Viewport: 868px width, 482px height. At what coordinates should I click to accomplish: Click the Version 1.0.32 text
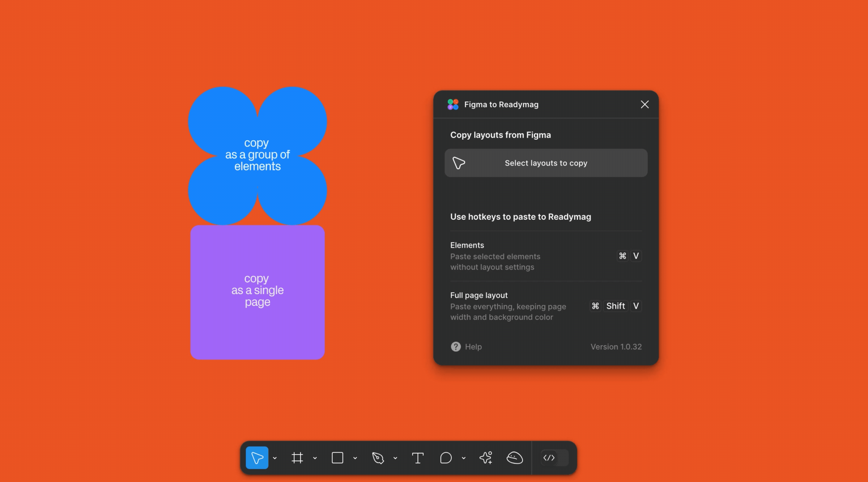[616, 347]
